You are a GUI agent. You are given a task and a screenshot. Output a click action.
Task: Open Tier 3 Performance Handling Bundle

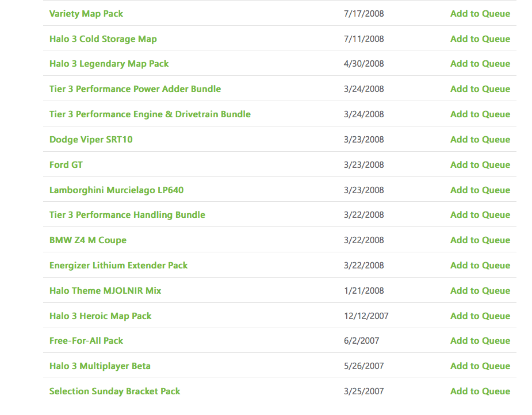click(127, 215)
